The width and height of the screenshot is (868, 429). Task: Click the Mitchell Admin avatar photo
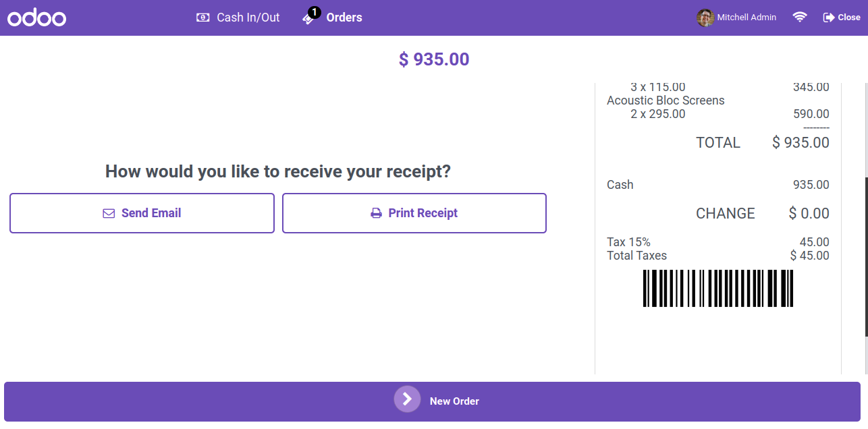705,18
